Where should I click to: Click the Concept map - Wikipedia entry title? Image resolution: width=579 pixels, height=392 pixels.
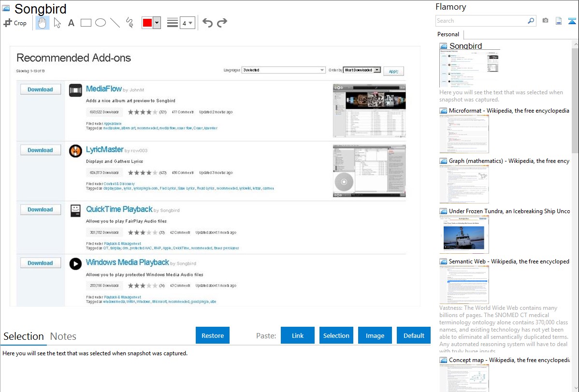(509, 360)
